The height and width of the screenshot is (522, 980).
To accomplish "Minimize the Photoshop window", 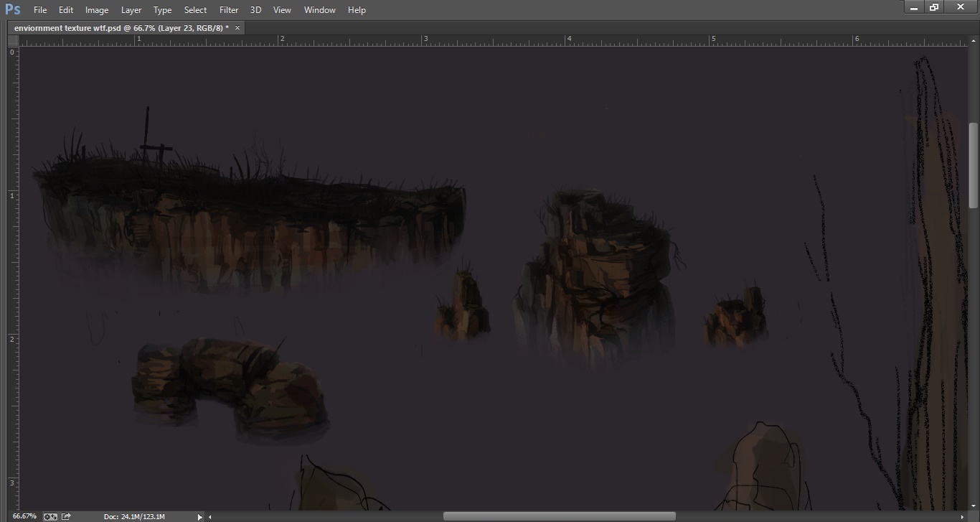I will point(914,7).
